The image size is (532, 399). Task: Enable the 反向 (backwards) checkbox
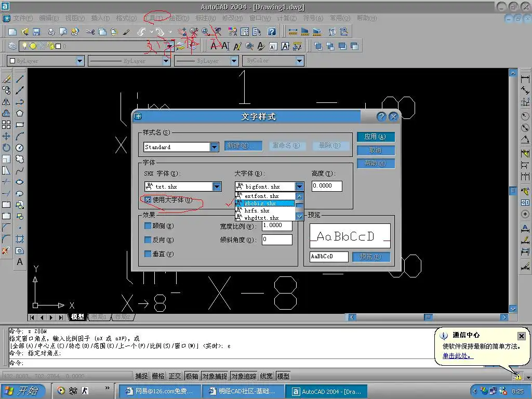(x=148, y=240)
